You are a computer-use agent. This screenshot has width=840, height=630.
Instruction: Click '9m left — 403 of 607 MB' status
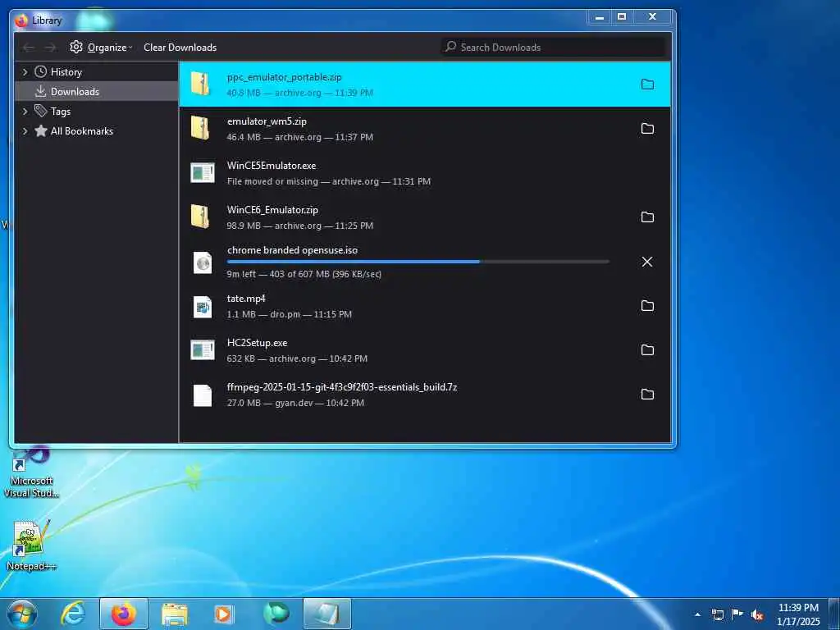point(304,274)
